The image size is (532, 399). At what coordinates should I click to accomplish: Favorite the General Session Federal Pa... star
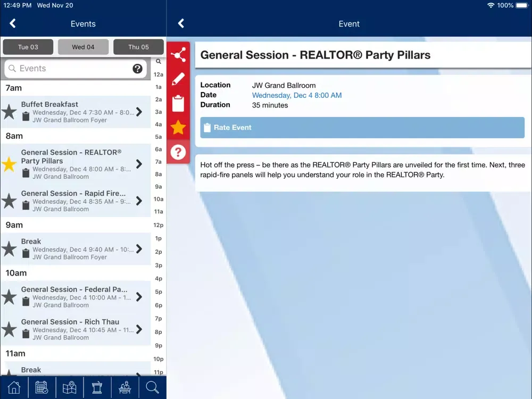pos(9,297)
